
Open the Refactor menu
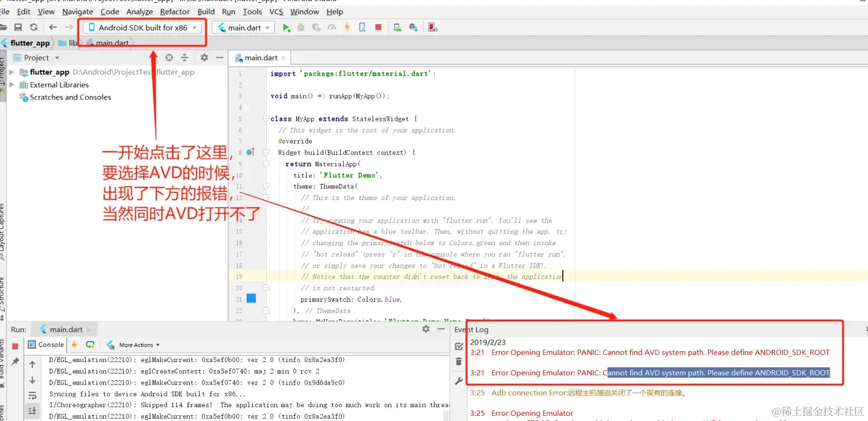[175, 12]
